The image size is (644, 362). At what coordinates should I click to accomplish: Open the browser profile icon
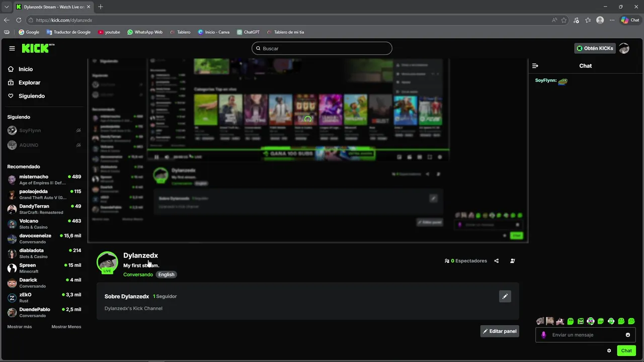(600, 20)
